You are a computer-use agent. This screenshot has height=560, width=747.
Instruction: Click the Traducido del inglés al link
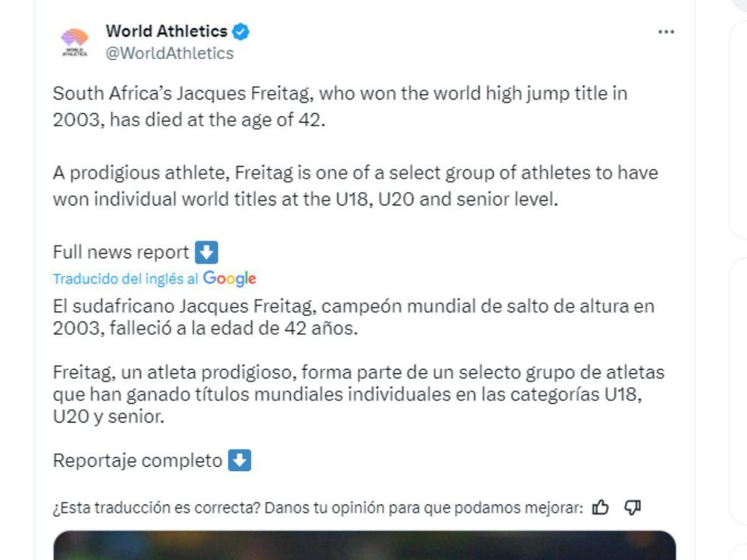124,279
